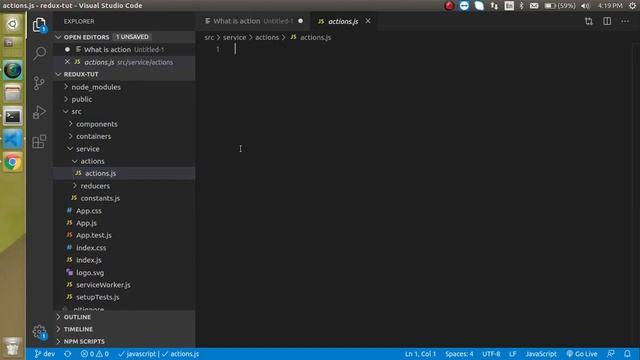Open Source Control view in activity bar
Viewport: 640px width, 360px height.
[x=39, y=83]
